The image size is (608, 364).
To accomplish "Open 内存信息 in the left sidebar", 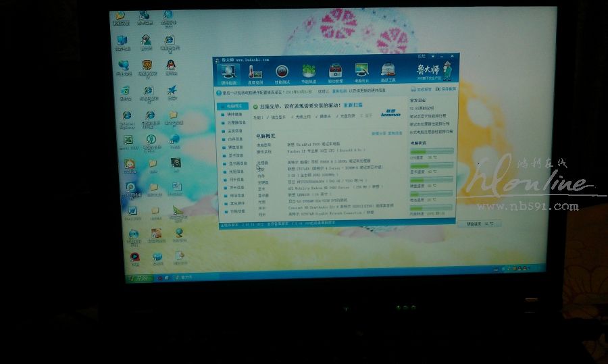I will tap(233, 139).
